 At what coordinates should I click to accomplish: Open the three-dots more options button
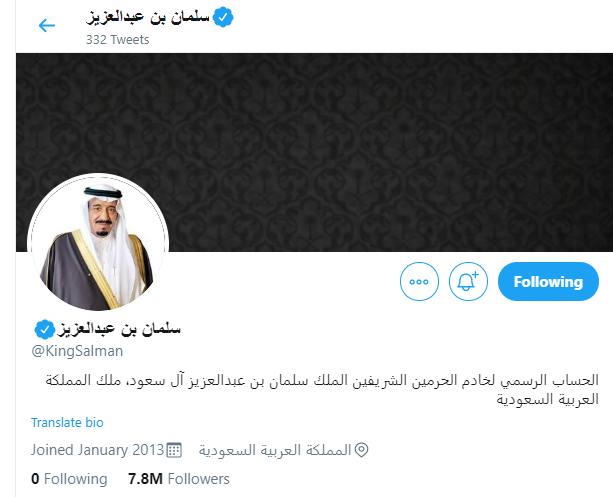coord(419,282)
